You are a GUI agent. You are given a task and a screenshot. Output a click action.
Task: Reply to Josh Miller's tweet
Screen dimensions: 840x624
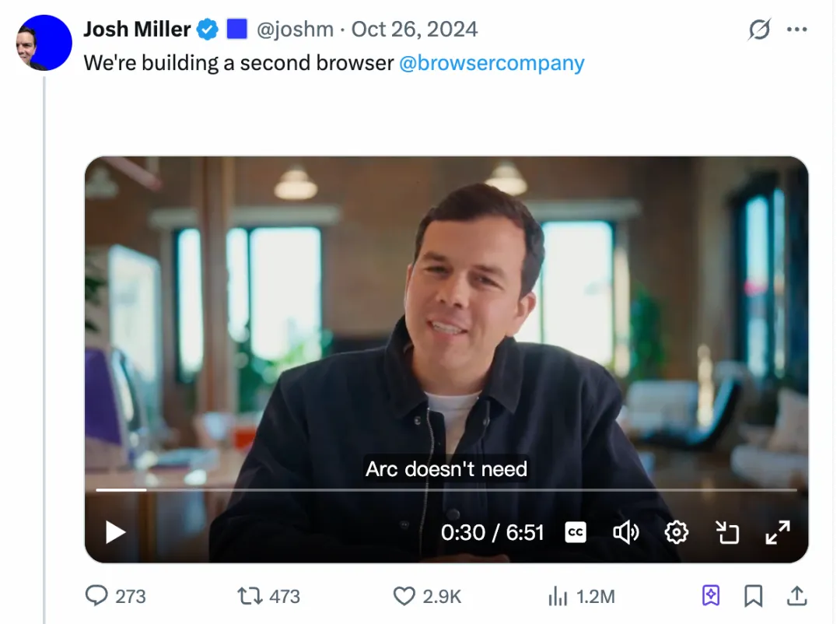(x=96, y=596)
